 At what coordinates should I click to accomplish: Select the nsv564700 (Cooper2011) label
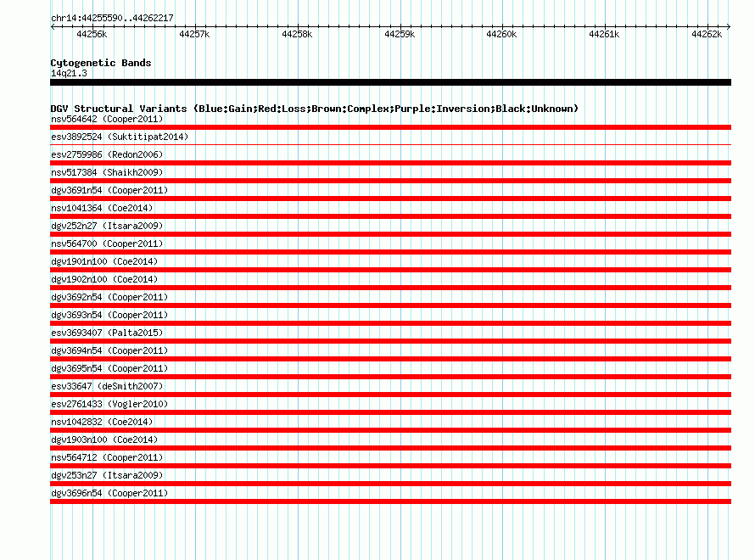[107, 244]
